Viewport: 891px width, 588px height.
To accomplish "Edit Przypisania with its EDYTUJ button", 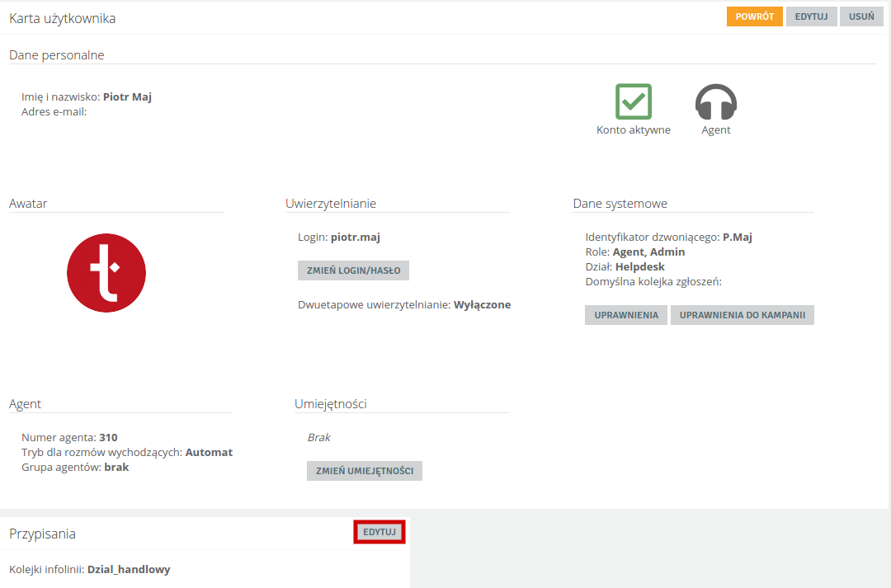I will [x=379, y=532].
